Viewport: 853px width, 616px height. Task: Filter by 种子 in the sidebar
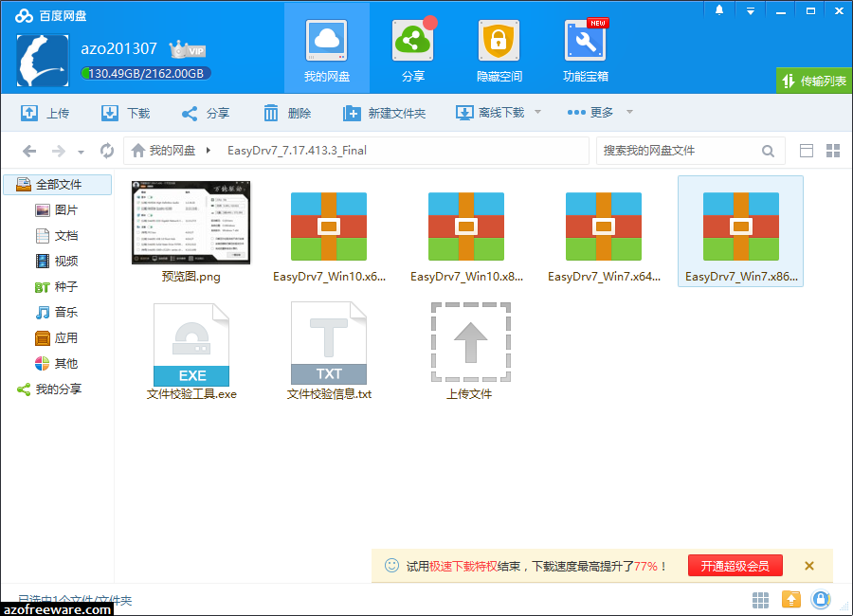tap(57, 287)
